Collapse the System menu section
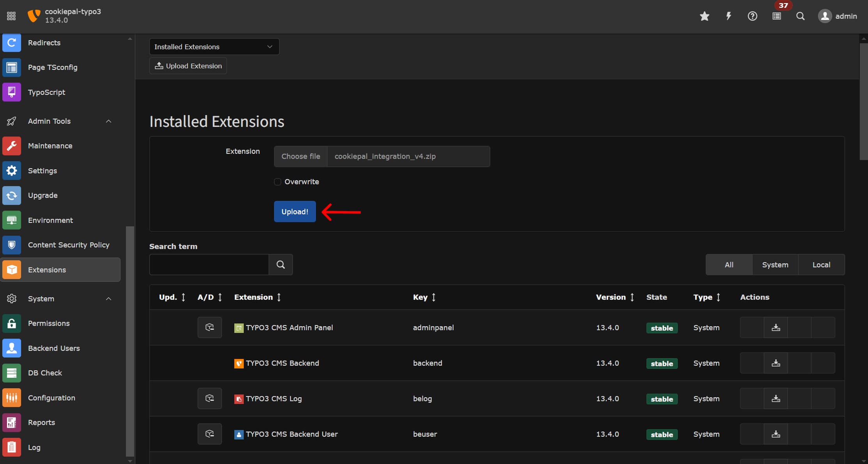This screenshot has height=464, width=868. 108,299
